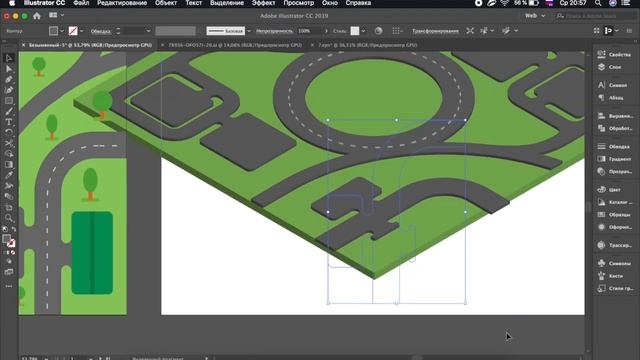The width and height of the screenshot is (640, 360).
Task: Select the Gradient tool
Action: [x=9, y=164]
